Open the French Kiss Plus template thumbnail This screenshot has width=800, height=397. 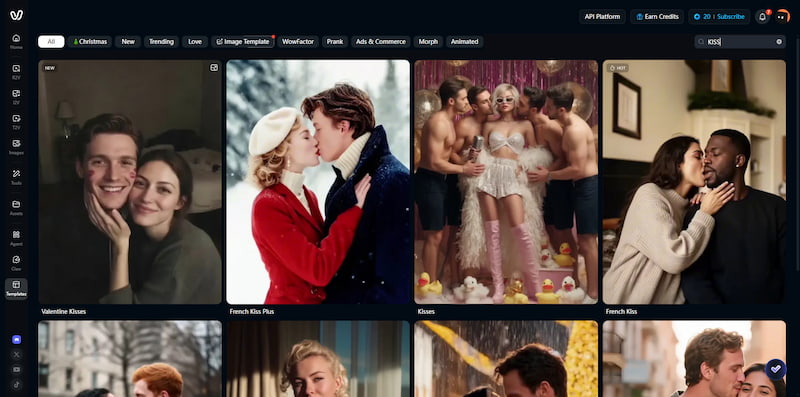click(x=318, y=182)
